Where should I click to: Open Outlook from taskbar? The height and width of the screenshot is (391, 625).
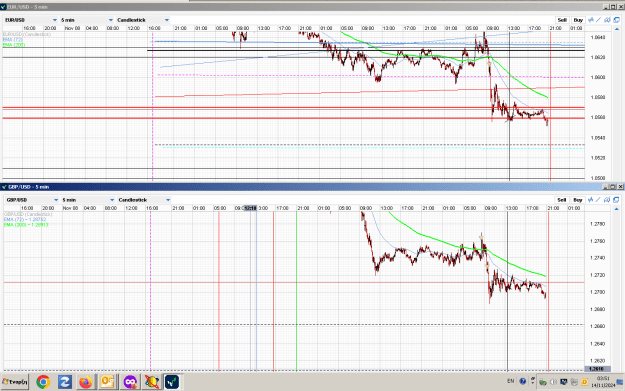coord(108,382)
